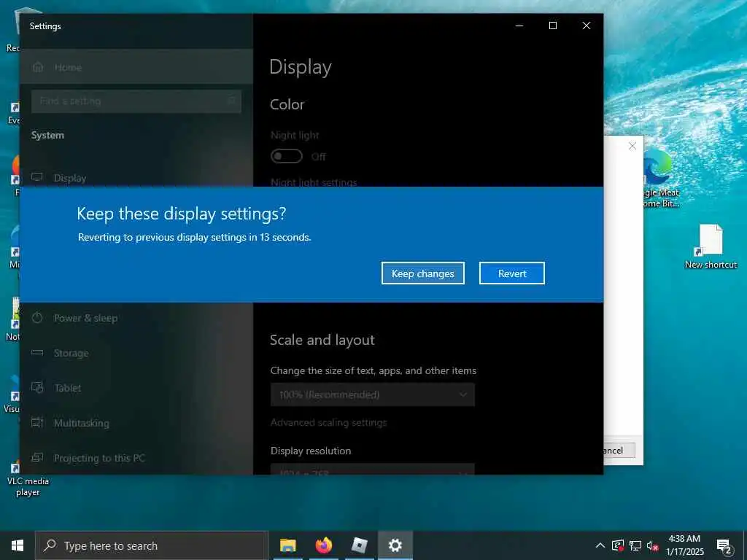Click the taskbar clock and date
Screen dimensions: 747x560
[x=684, y=545]
